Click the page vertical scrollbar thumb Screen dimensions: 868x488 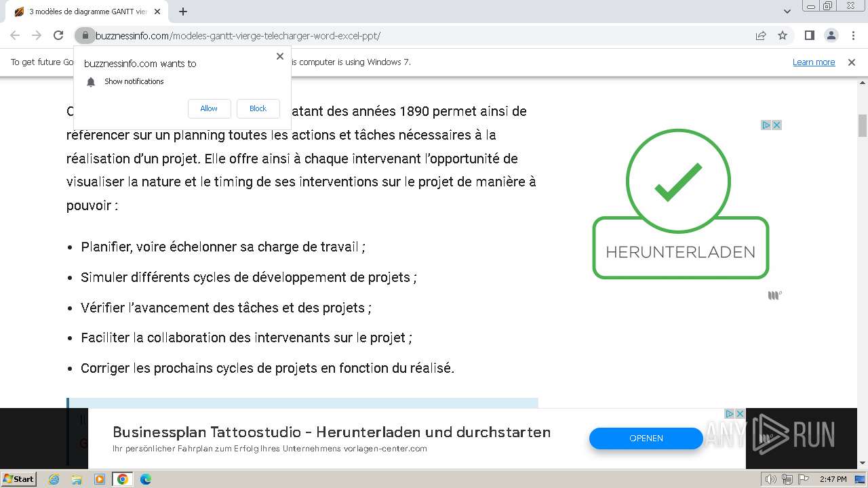click(x=863, y=125)
